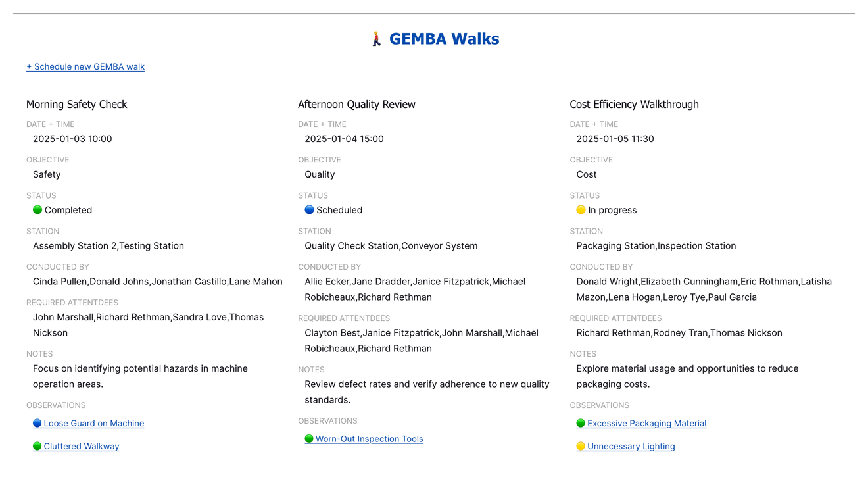
Task: Select the Morning Safety Check title
Action: click(76, 104)
